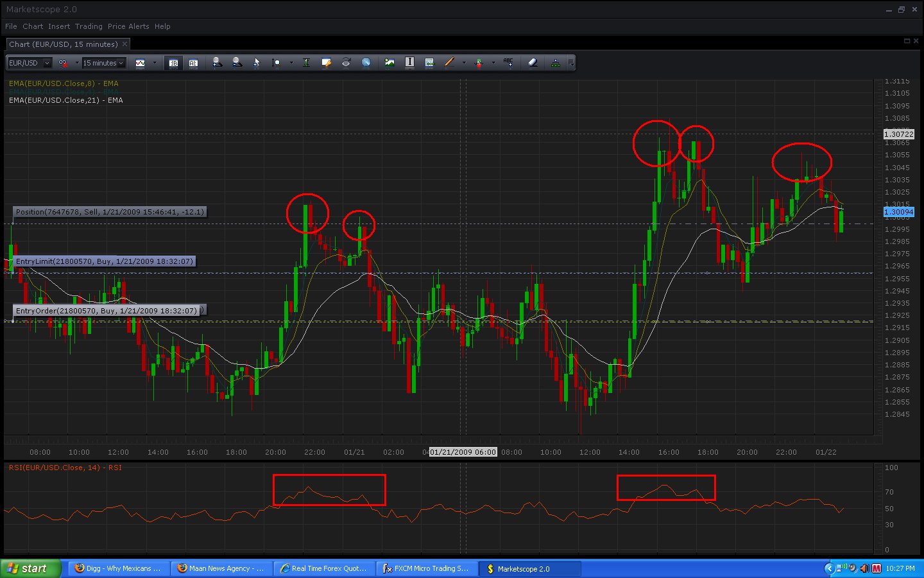Screen dimensions: 924x578
Task: Select the Position 7647678 Sell label
Action: [x=110, y=212]
